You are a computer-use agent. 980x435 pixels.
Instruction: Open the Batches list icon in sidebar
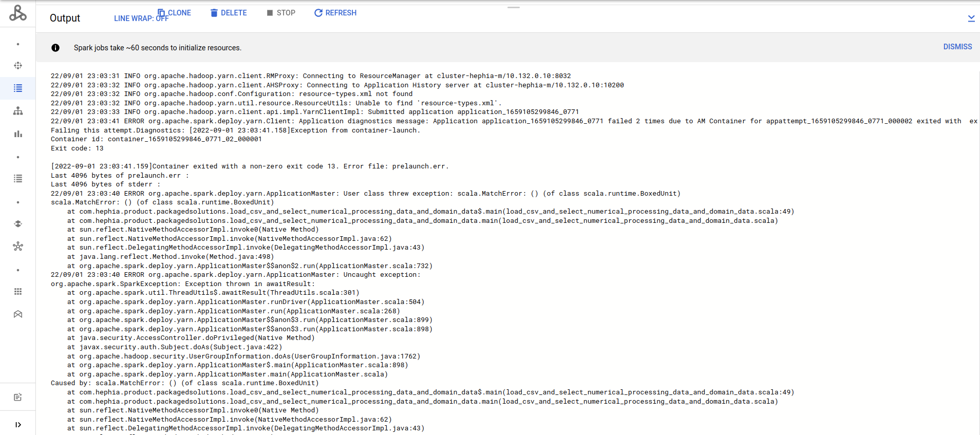18,179
